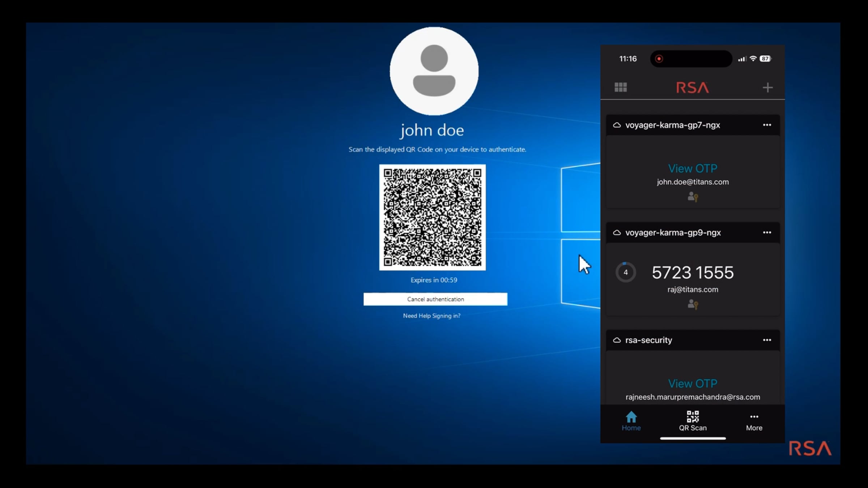Click the raj@titans.com account text
The width and height of the screenshot is (868, 488).
pyautogui.click(x=693, y=290)
